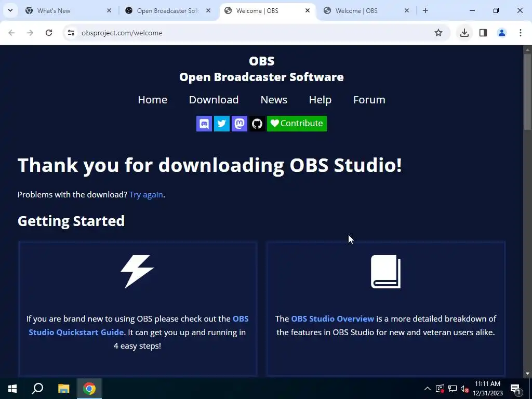Open the OBS Twitter icon link
The image size is (532, 399).
pyautogui.click(x=221, y=124)
